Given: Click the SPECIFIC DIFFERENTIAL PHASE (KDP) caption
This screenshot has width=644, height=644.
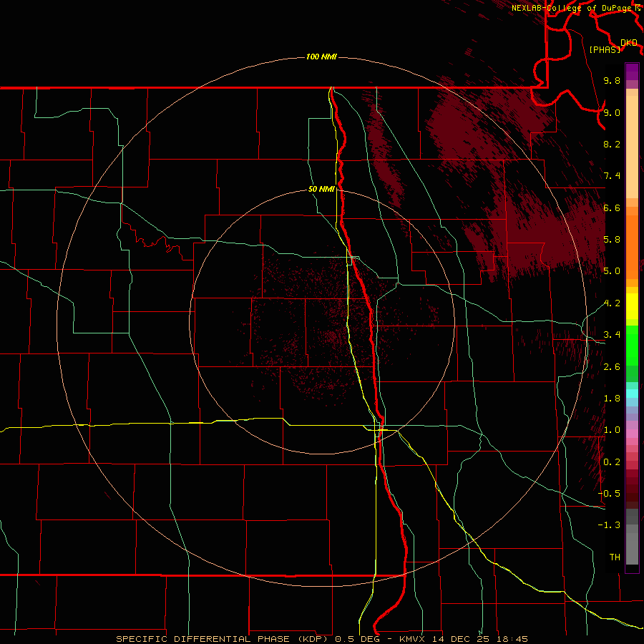Looking at the screenshot, I should click(222, 639).
